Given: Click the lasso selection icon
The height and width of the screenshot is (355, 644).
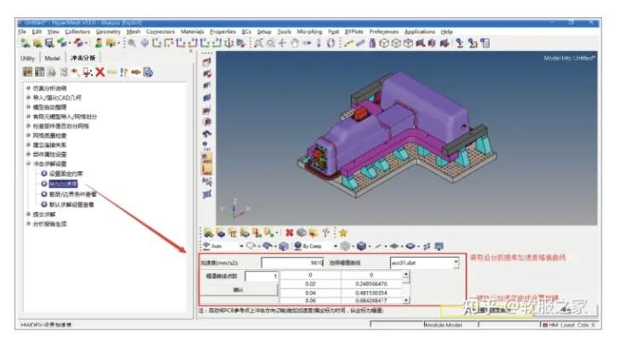Looking at the screenshot, I should tap(250, 246).
